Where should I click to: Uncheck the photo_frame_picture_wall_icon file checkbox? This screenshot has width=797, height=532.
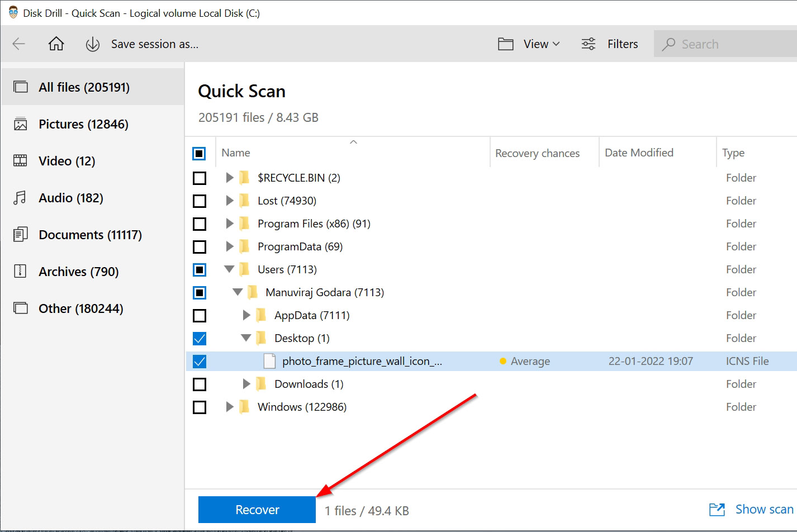point(199,362)
